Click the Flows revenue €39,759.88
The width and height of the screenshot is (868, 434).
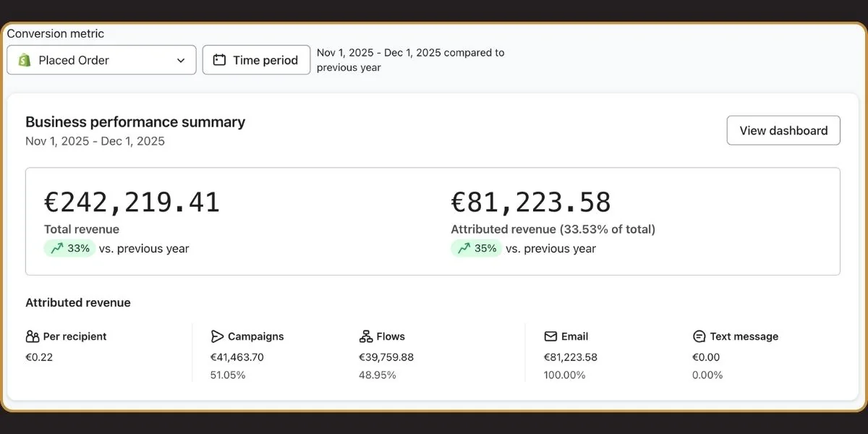click(386, 357)
